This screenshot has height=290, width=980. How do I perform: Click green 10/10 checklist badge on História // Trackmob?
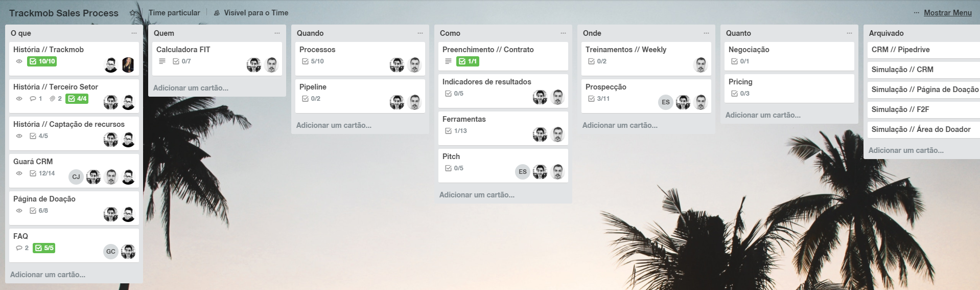coord(42,61)
